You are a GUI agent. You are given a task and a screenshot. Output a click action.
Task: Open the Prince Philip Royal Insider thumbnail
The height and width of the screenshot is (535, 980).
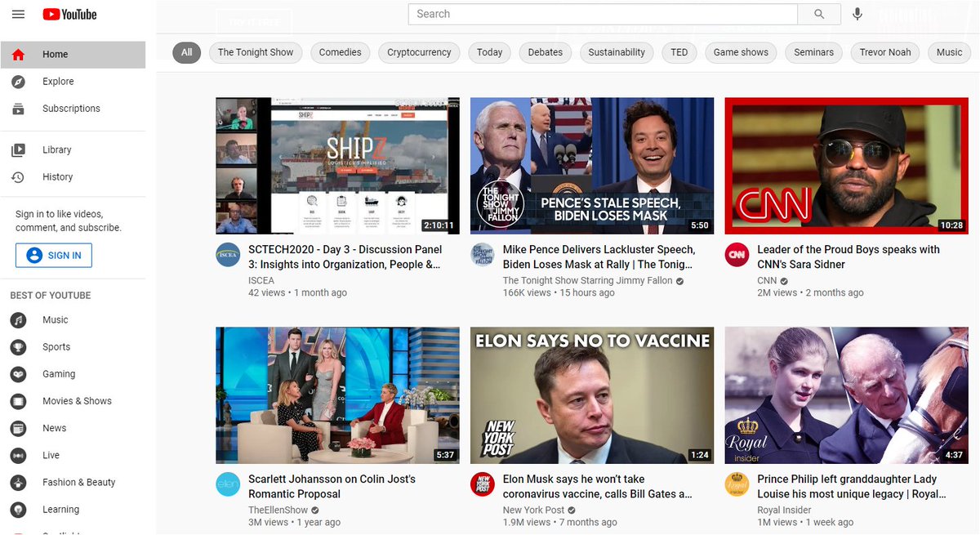[x=847, y=395]
